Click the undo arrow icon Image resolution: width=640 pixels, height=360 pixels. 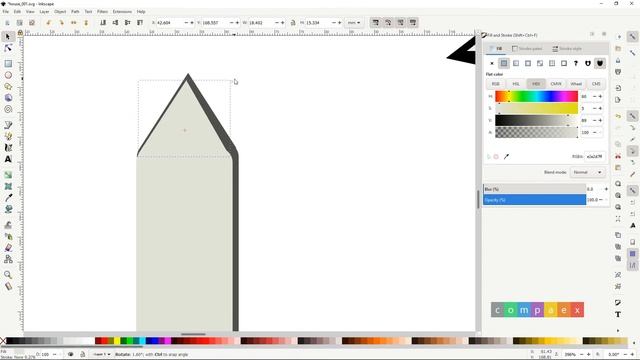pyautogui.click(x=618, y=116)
